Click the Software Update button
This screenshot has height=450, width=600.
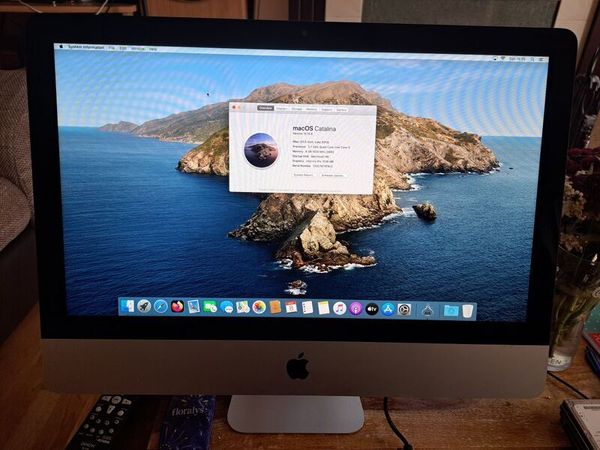click(333, 175)
